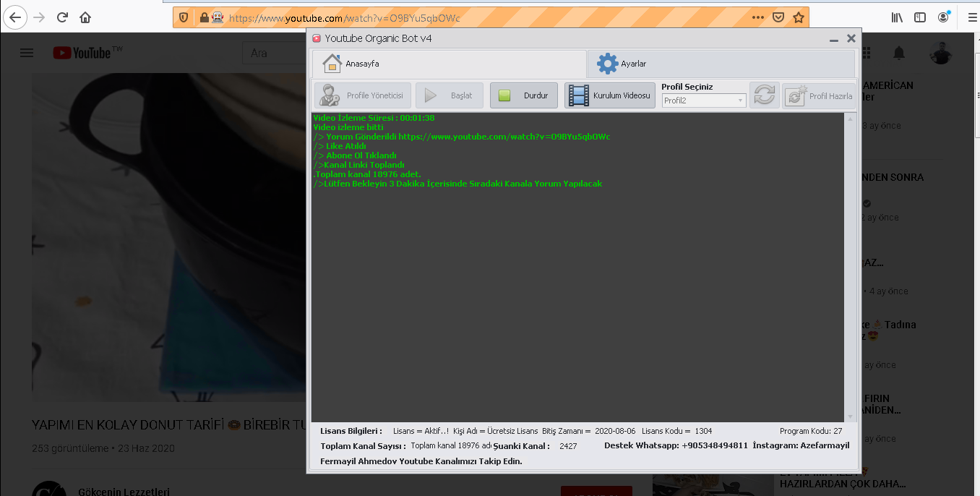
Task: Open the Anasayfa tab
Action: [x=449, y=64]
